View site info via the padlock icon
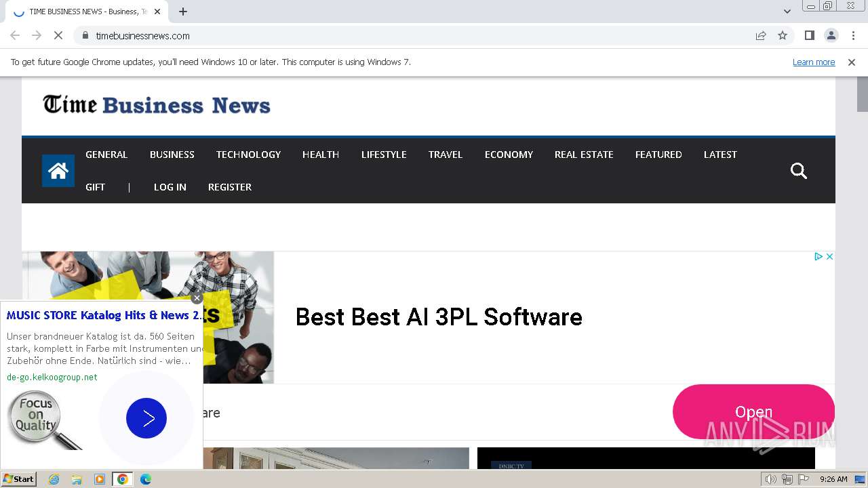Image resolution: width=868 pixels, height=488 pixels. click(x=85, y=35)
